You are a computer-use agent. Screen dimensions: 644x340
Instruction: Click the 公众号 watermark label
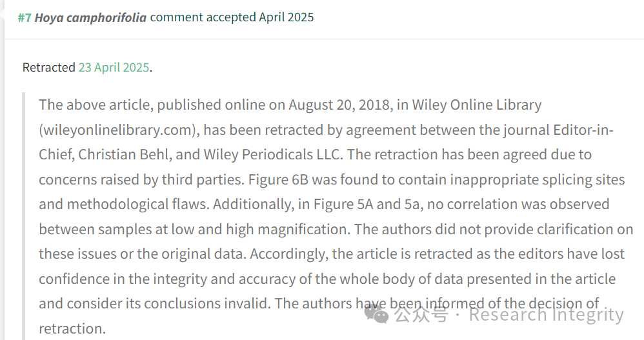point(421,315)
